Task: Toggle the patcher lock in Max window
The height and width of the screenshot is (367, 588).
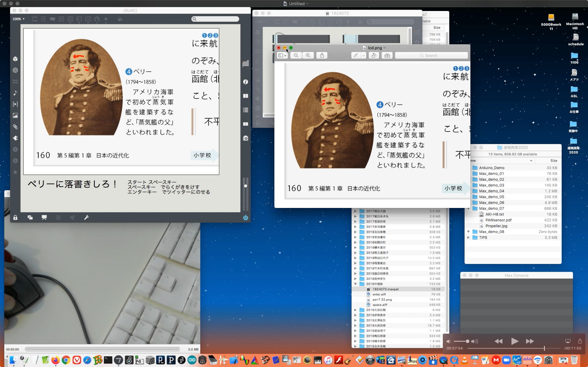Action: (x=15, y=218)
